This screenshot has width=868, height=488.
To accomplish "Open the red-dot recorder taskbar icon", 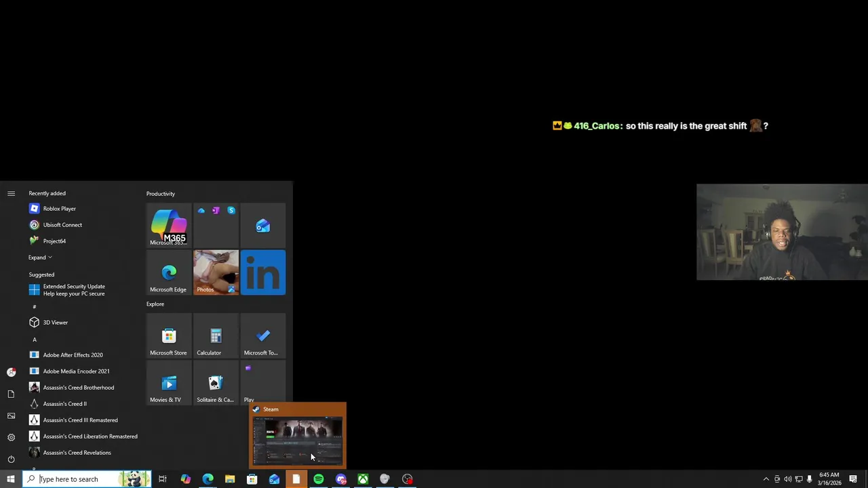I will [407, 479].
